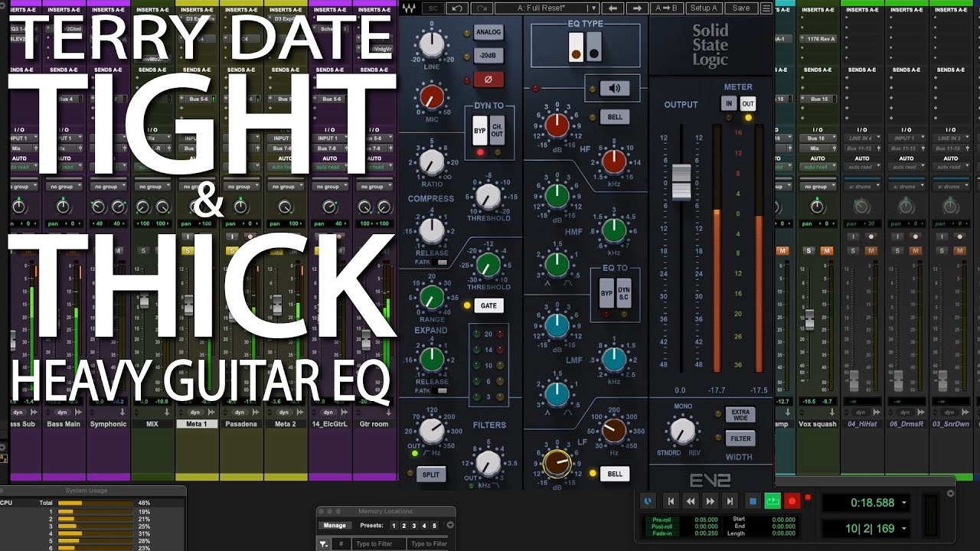
Task: Switch meter to OUT
Action: [747, 103]
